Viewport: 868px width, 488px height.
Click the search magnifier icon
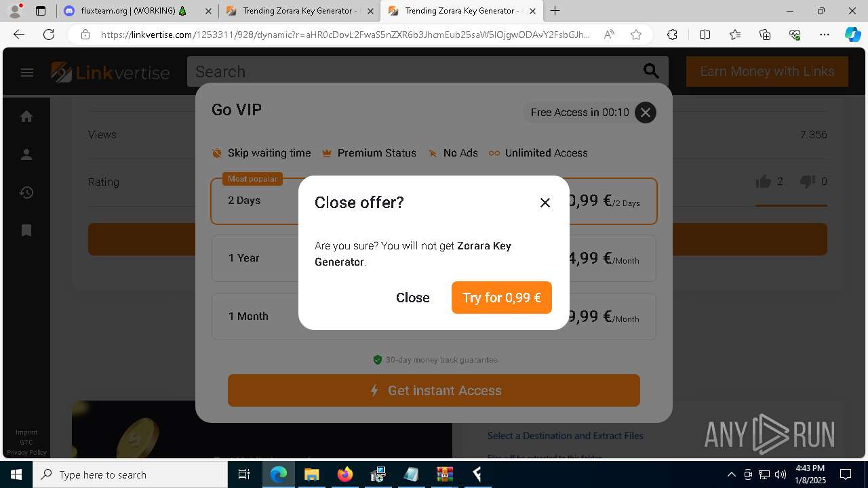tap(651, 70)
